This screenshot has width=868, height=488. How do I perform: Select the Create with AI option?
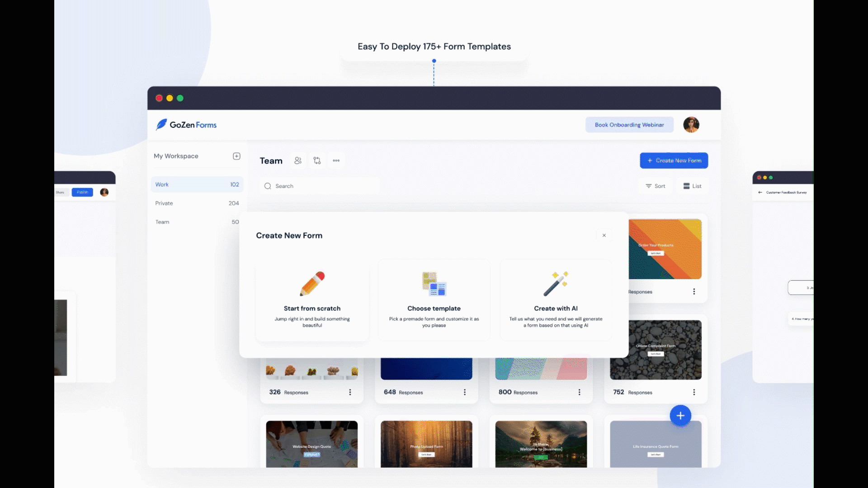tap(556, 300)
